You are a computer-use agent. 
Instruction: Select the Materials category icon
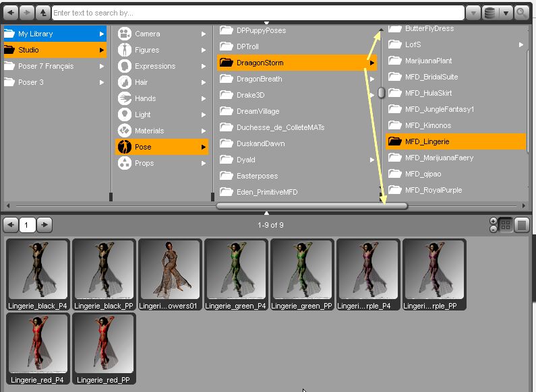pyautogui.click(x=125, y=131)
